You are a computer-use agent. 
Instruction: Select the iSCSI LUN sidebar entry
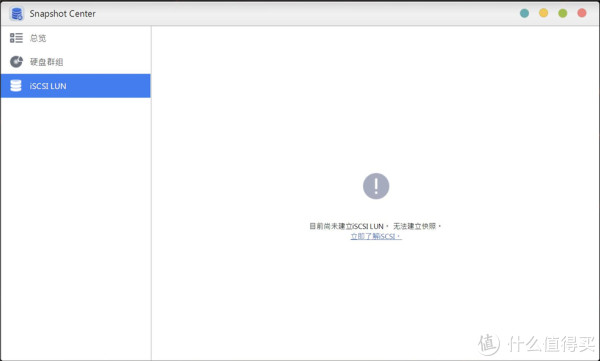[76, 86]
